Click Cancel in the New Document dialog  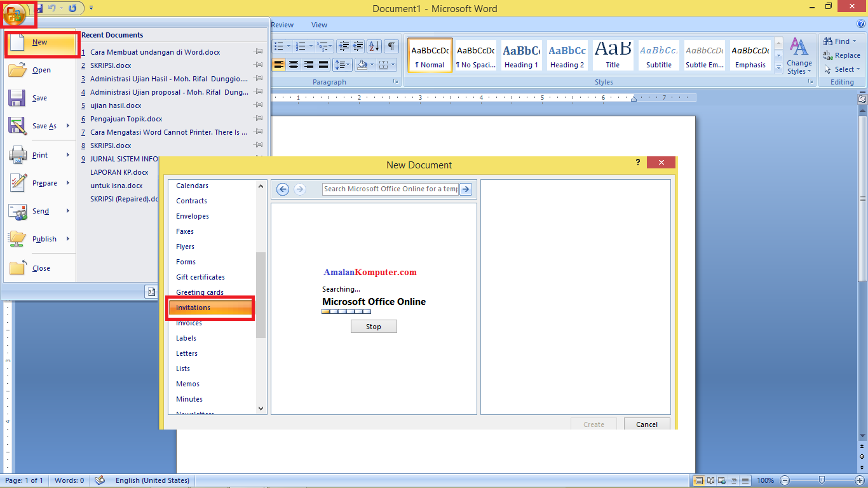pyautogui.click(x=647, y=424)
